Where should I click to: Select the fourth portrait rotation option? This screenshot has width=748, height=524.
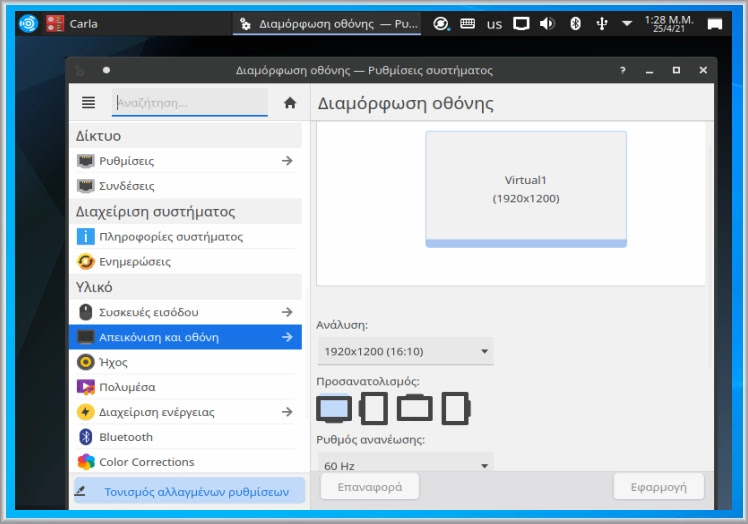456,409
